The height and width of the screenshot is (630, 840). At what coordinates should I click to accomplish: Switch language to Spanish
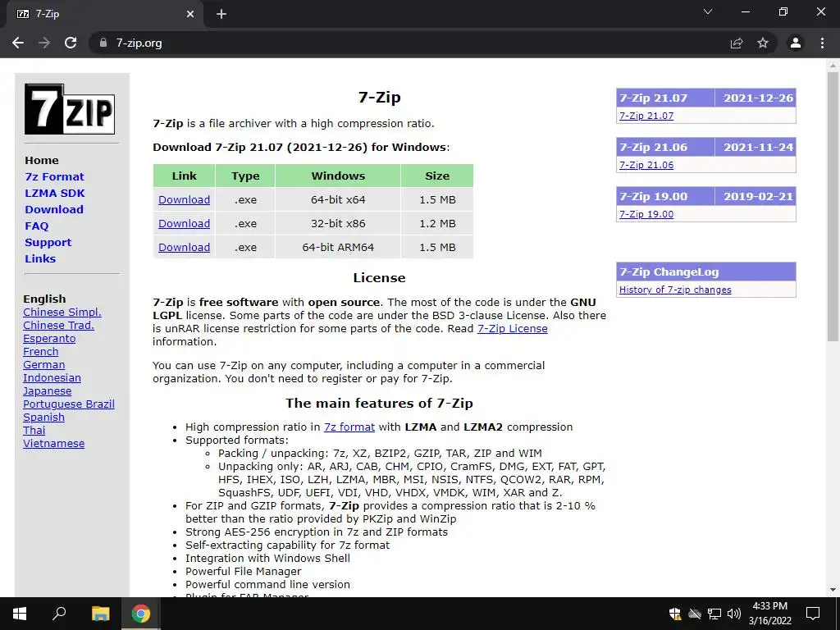(x=44, y=418)
